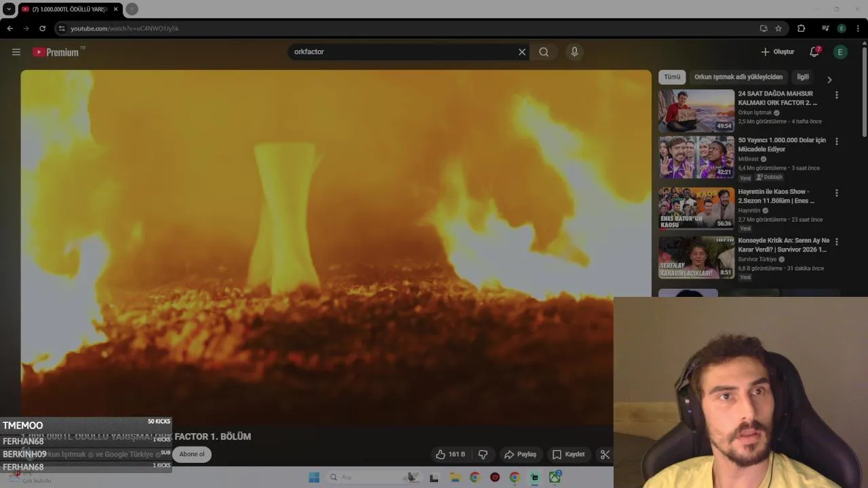
Task: Bookmark this page with star icon
Action: [778, 28]
